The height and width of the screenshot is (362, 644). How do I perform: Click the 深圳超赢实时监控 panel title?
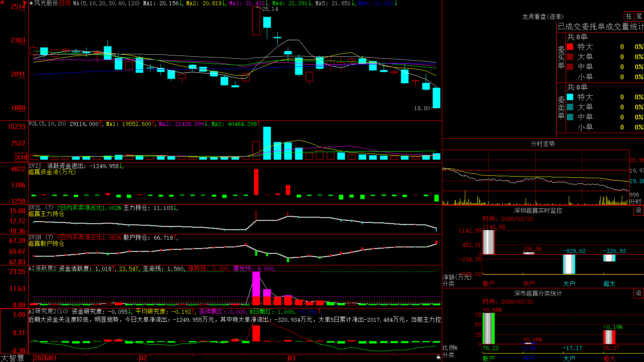pyautogui.click(x=538, y=210)
